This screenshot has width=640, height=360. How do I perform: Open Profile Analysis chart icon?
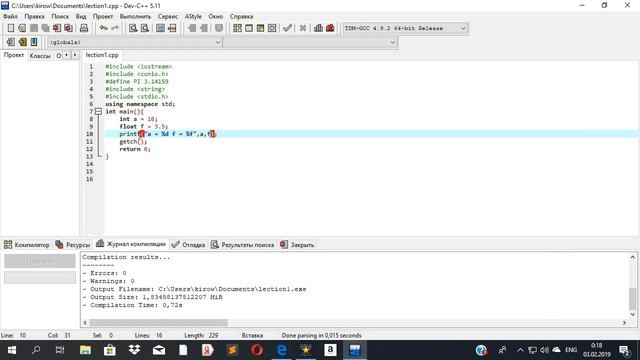pos(318,28)
